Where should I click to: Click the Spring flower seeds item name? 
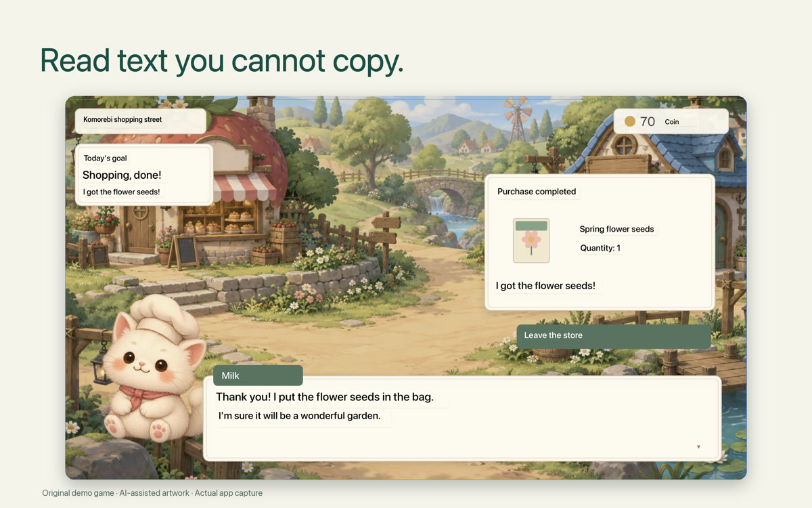(617, 230)
